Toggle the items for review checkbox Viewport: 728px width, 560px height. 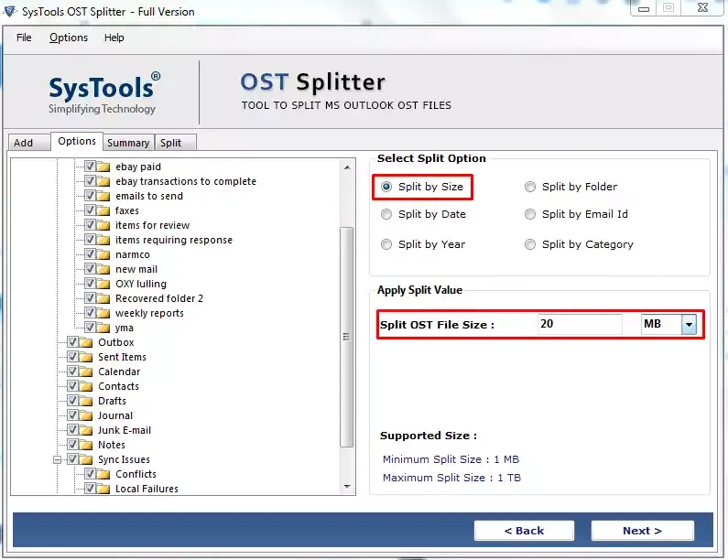click(x=90, y=224)
